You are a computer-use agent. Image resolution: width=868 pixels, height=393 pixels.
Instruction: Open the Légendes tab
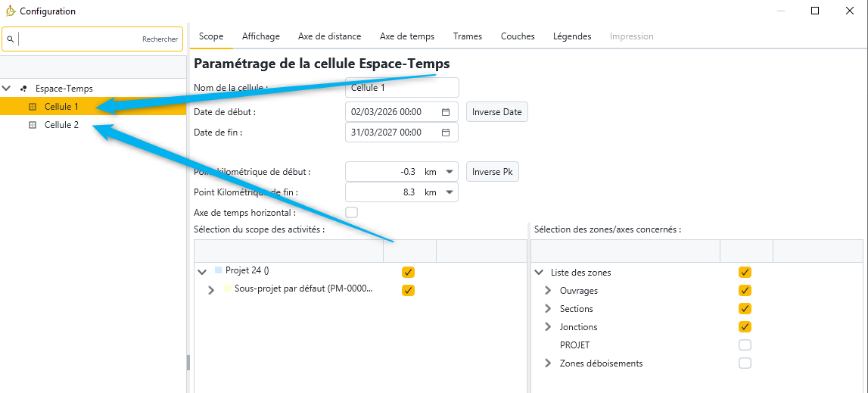[x=571, y=36]
